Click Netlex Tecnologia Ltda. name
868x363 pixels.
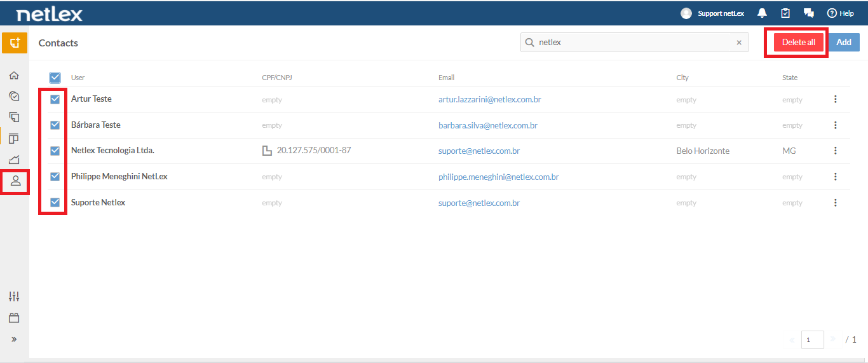(113, 151)
